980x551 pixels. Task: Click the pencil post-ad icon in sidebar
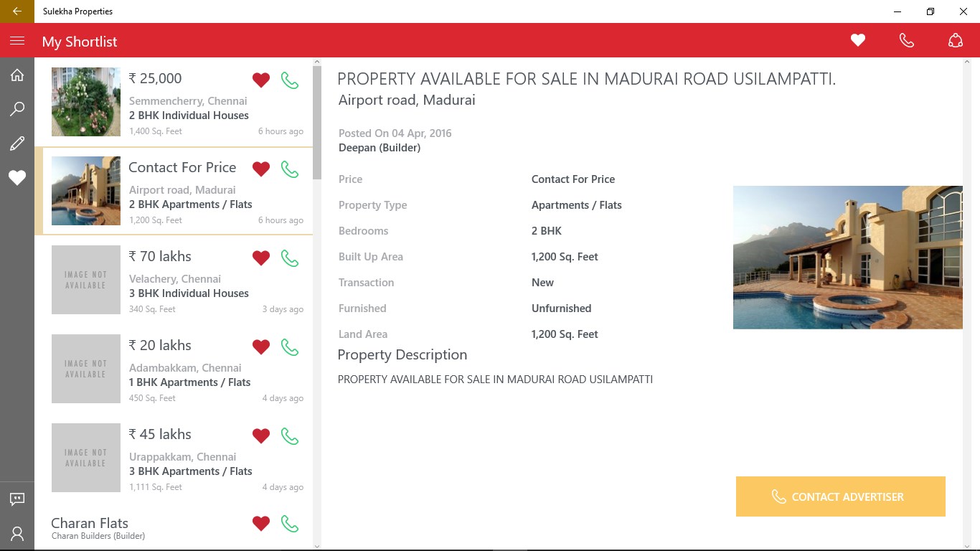tap(17, 143)
